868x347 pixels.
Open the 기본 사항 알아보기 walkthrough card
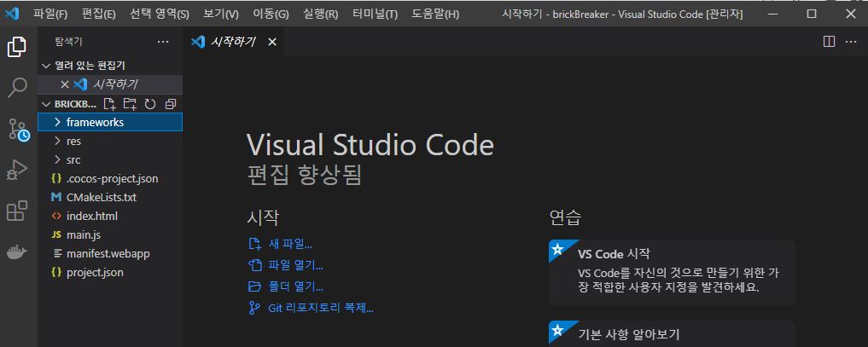click(x=672, y=333)
